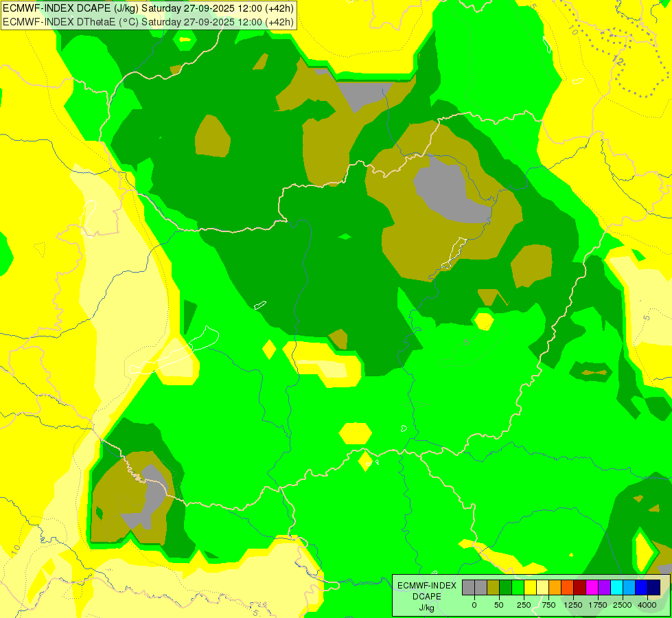The width and height of the screenshot is (672, 618).
Task: Click the ECMWF-INDEX DThetaE title line
Action: 148,22
